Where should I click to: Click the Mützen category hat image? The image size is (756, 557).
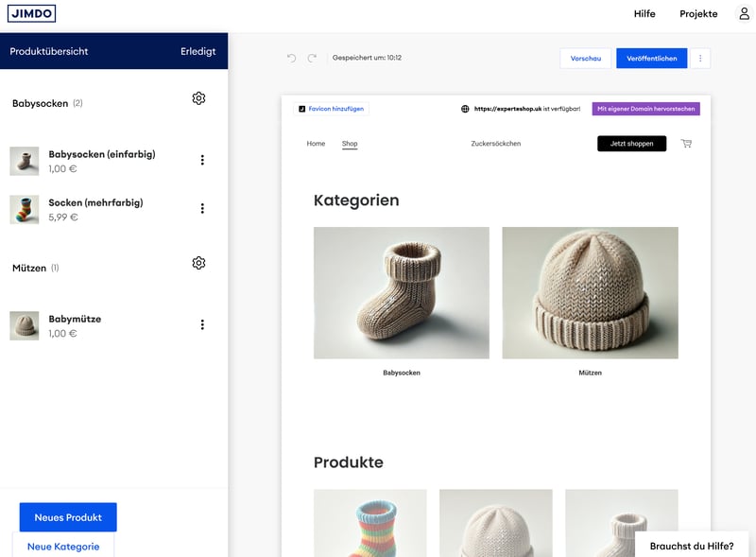click(x=590, y=293)
